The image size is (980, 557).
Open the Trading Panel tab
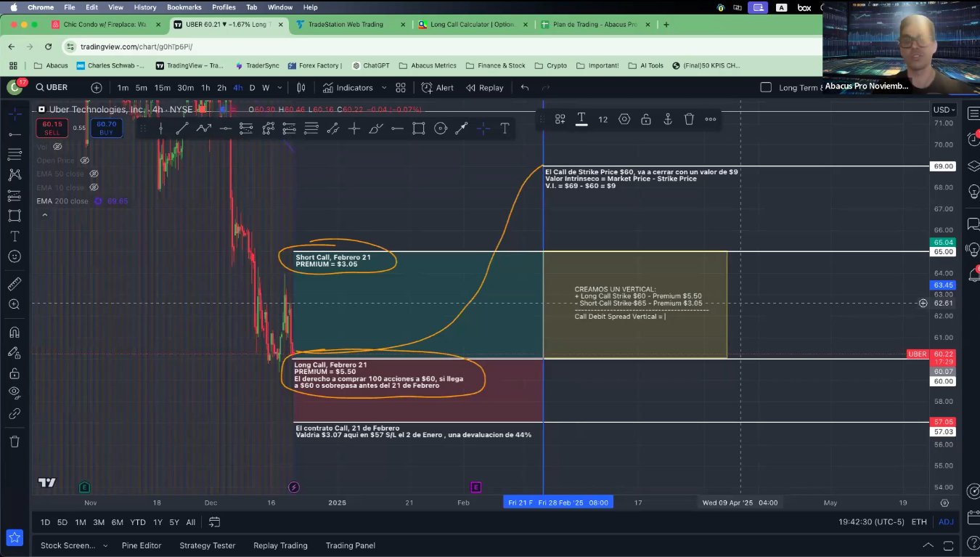click(x=351, y=545)
